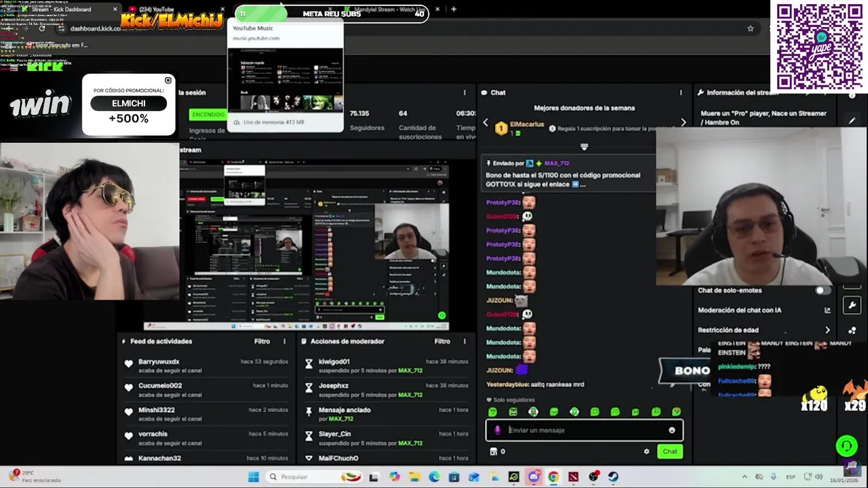Bookmark page with the star icon

(x=750, y=28)
